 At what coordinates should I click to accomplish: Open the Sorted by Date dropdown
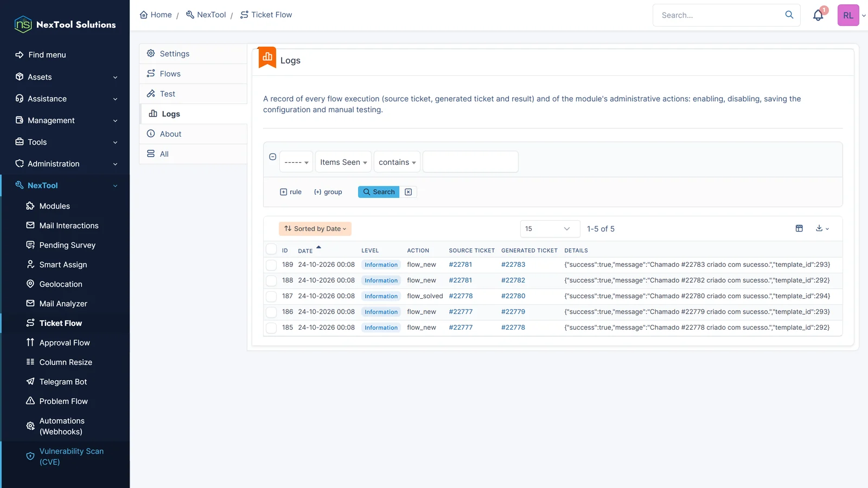click(x=315, y=229)
